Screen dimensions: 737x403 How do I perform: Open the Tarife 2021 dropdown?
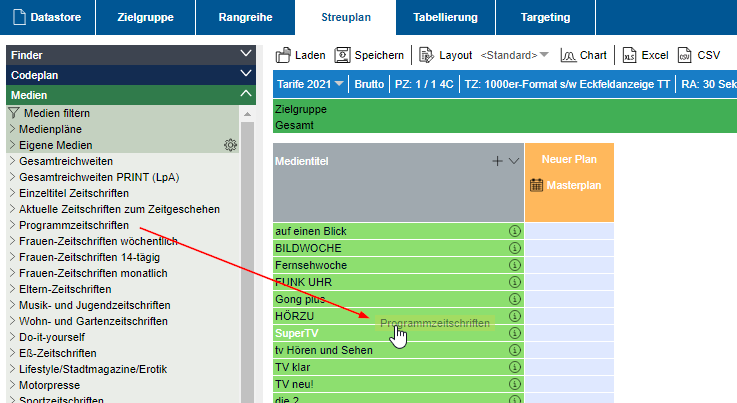tap(310, 84)
